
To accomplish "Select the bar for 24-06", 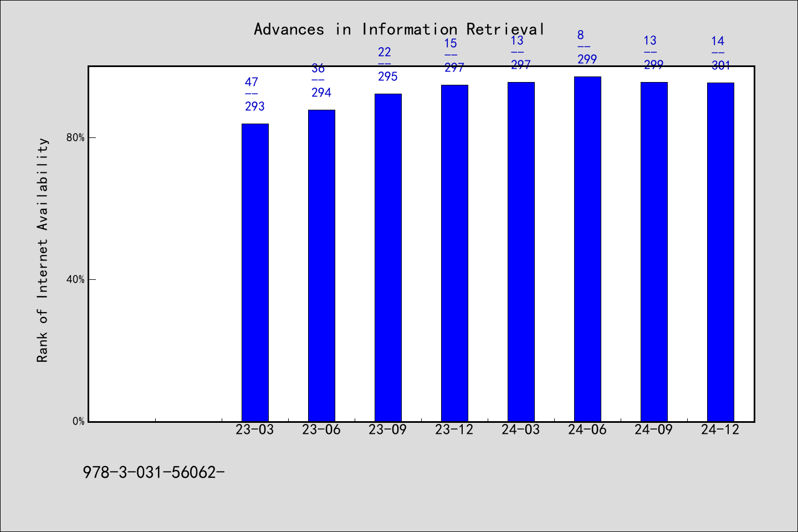I will click(587, 249).
